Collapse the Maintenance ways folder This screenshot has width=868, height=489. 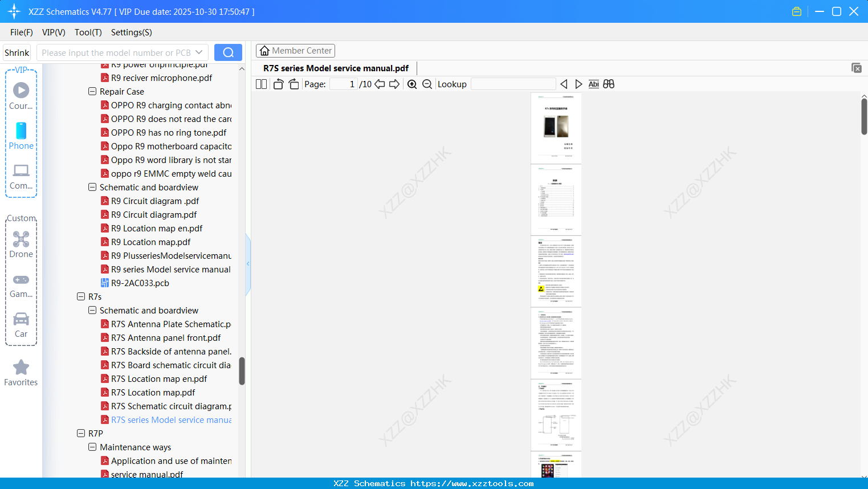[x=92, y=447]
